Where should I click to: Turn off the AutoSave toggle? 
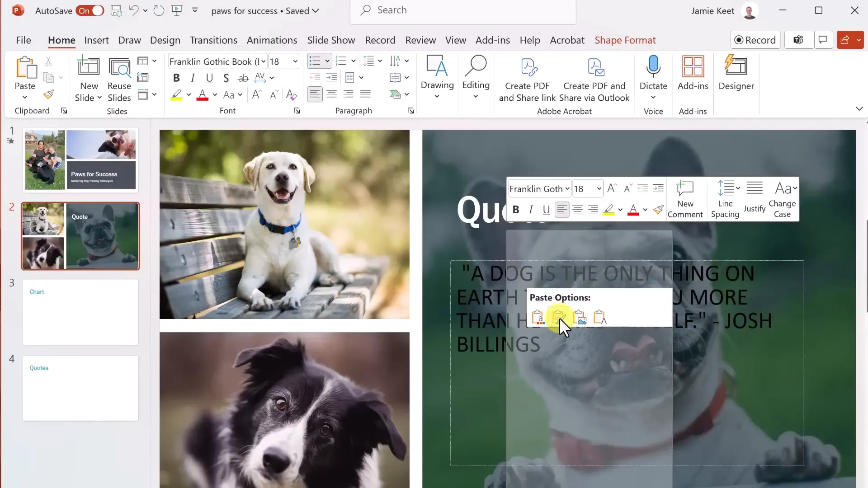(x=90, y=10)
